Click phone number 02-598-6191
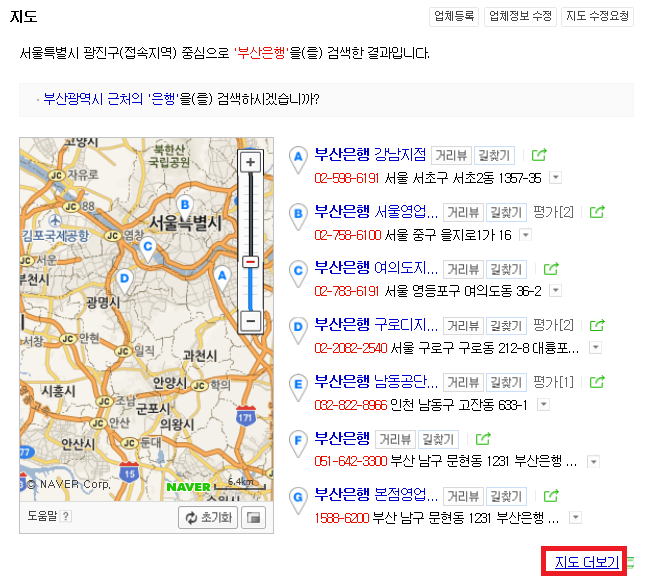 tap(346, 178)
